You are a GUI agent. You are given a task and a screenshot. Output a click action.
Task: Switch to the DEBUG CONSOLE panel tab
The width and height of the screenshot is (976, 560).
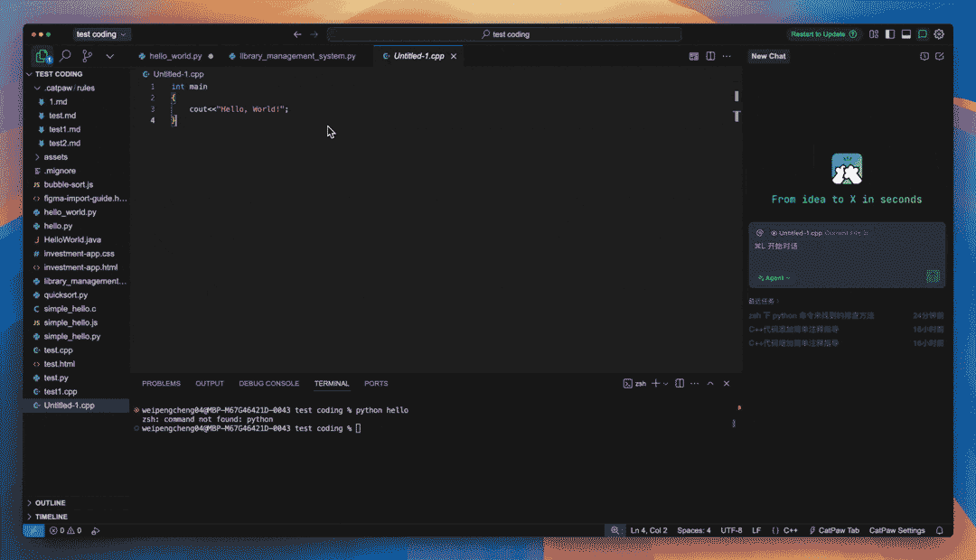[x=268, y=384]
